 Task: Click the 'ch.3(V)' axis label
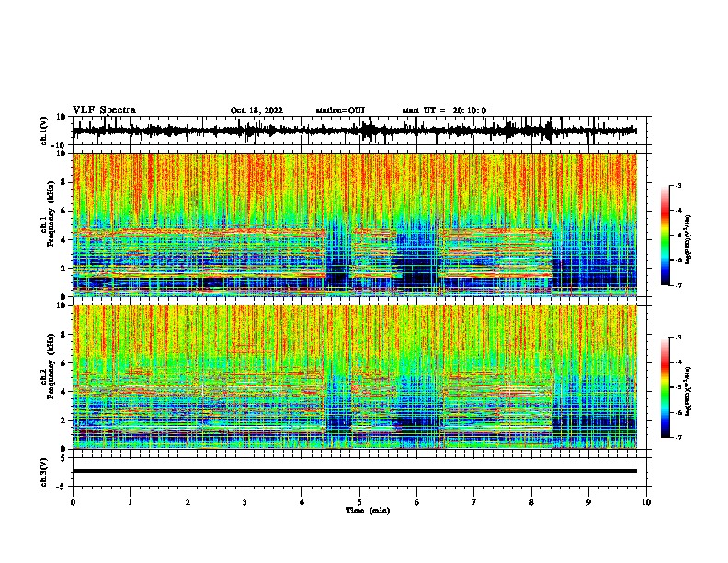click(44, 472)
